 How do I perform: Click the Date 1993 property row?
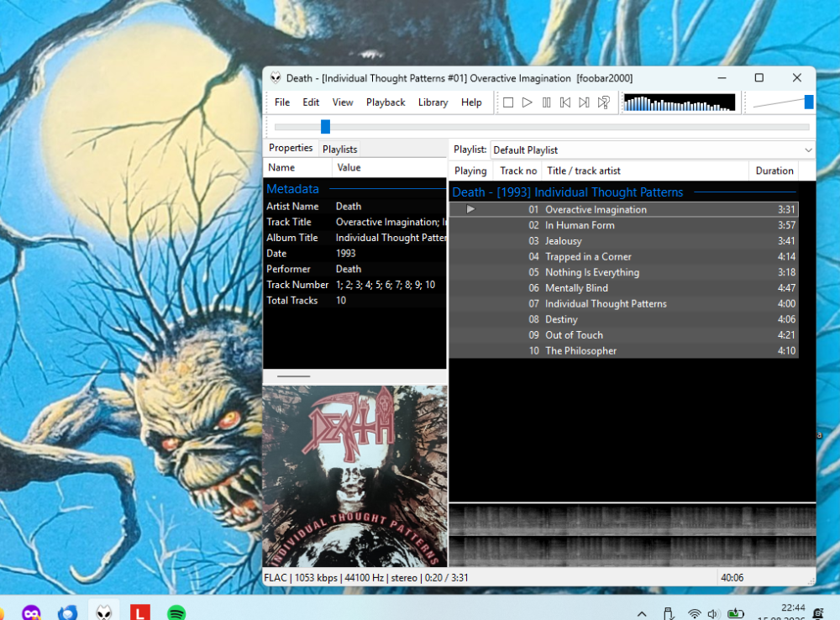pos(355,254)
